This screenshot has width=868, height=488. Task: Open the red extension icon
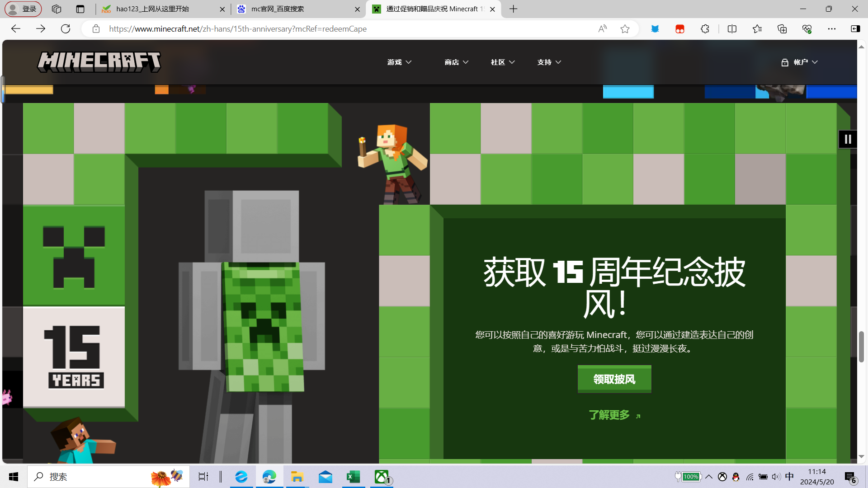679,29
